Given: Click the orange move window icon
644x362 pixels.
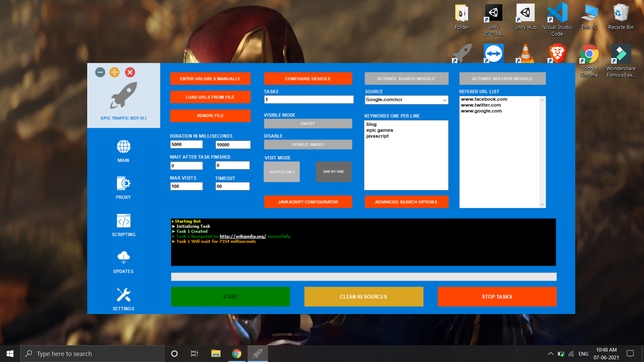Looking at the screenshot, I should pos(114,72).
